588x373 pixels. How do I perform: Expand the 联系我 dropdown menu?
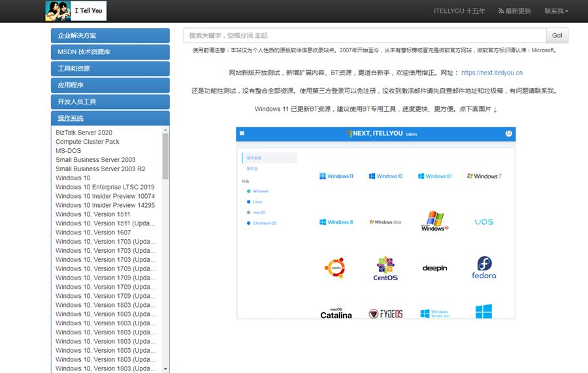[x=556, y=11]
